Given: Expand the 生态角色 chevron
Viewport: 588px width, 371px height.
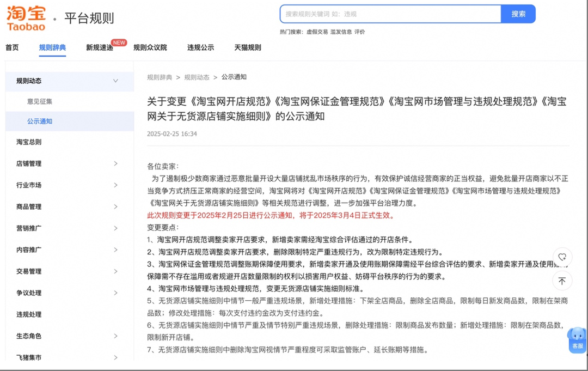Looking at the screenshot, I should tap(115, 336).
